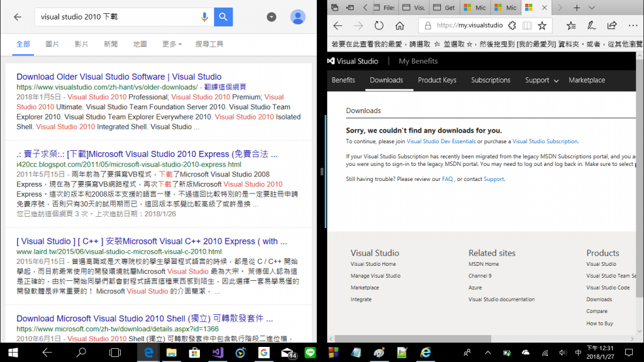Open Visual Studio 2010 Shell download result
This screenshot has width=644, height=362.
click(x=145, y=319)
